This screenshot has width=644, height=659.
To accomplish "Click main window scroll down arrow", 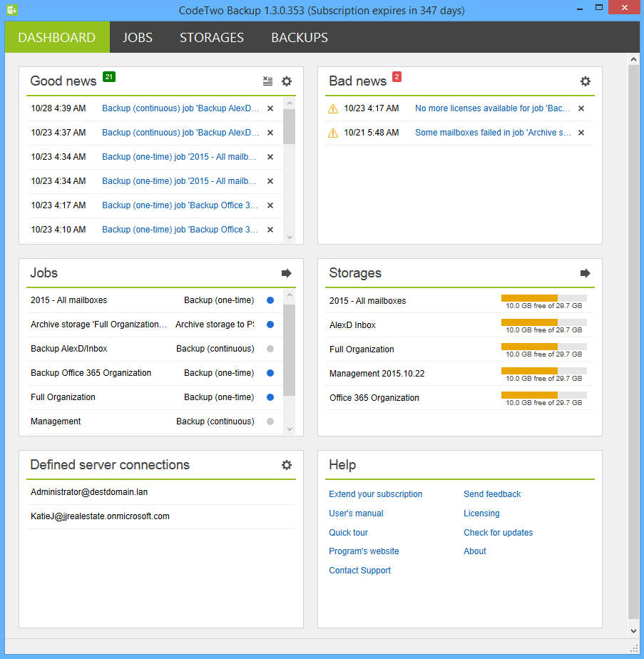I will [633, 631].
